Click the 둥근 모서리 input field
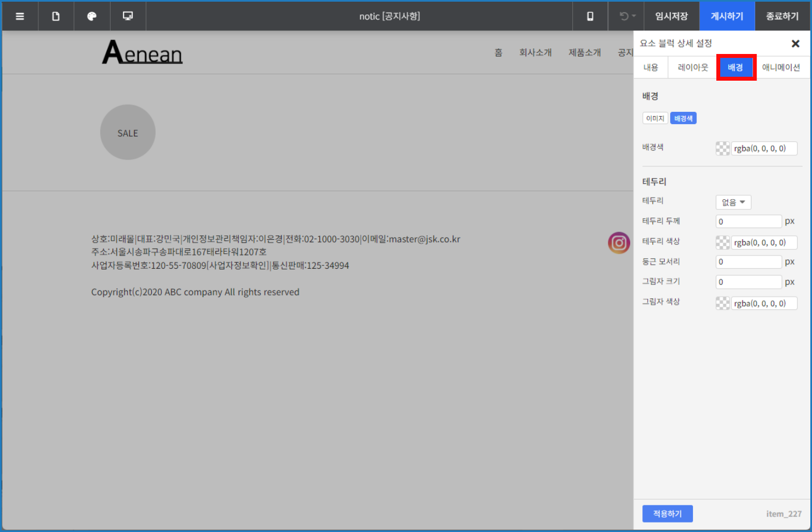The width and height of the screenshot is (812, 532). 749,262
